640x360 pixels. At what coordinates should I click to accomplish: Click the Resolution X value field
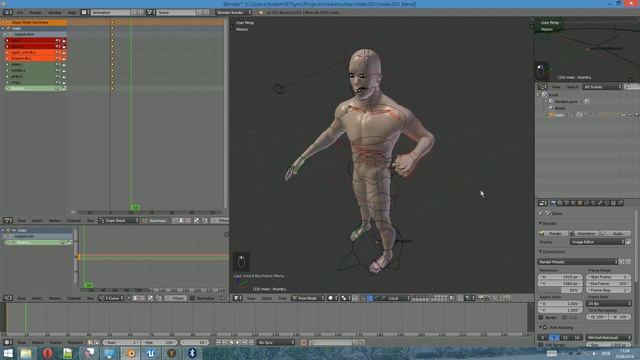pyautogui.click(x=560, y=277)
